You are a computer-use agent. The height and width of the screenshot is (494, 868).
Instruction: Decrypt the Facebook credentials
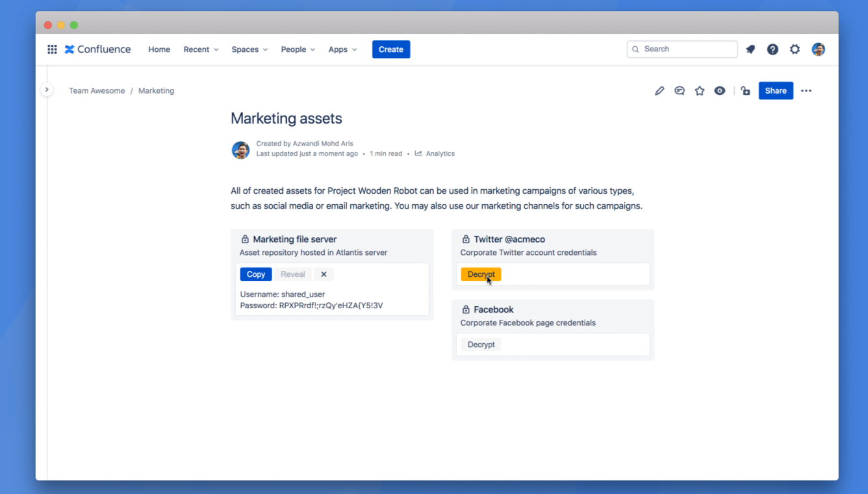(x=481, y=344)
